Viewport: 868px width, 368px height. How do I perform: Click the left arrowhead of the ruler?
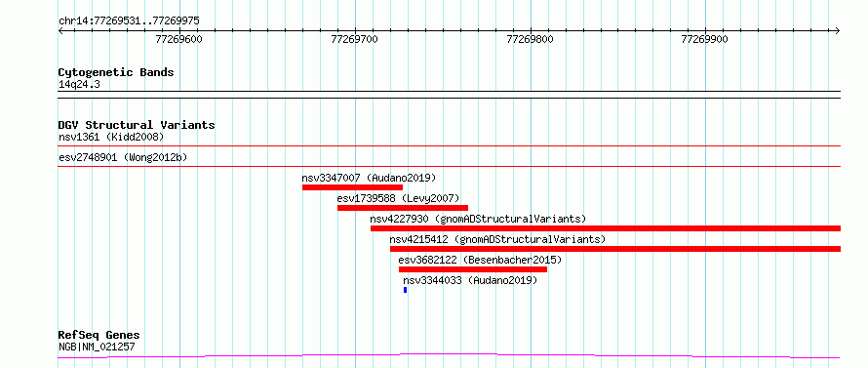click(x=60, y=30)
